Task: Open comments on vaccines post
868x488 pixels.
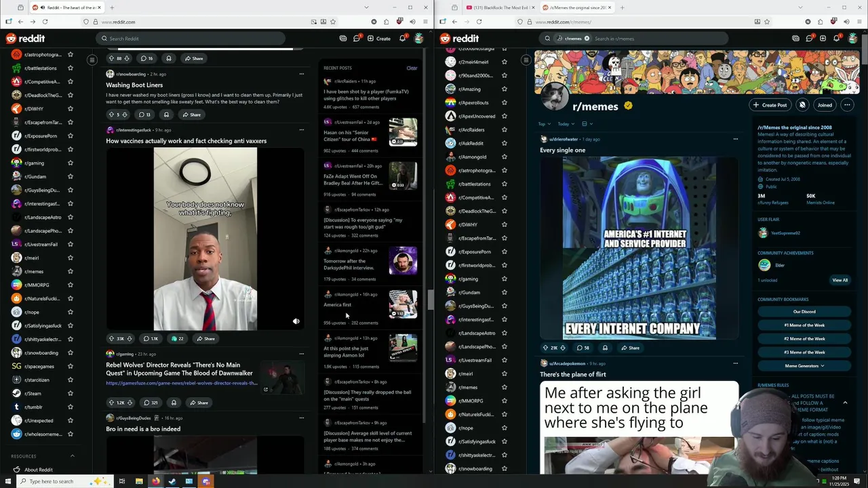Action: point(150,339)
